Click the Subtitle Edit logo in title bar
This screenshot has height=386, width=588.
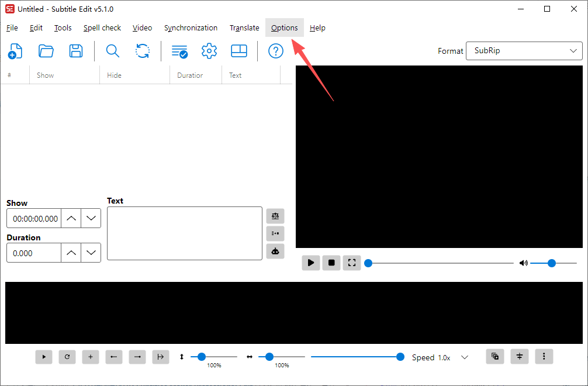point(10,9)
